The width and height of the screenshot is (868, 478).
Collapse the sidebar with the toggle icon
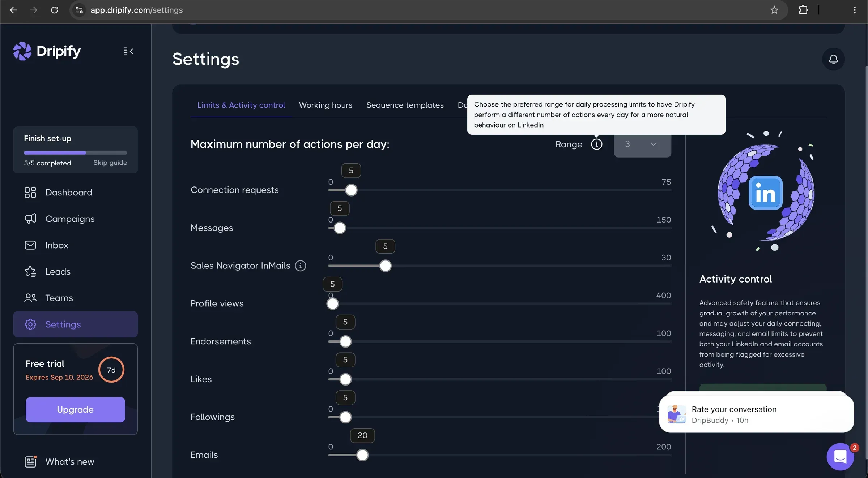tap(128, 51)
